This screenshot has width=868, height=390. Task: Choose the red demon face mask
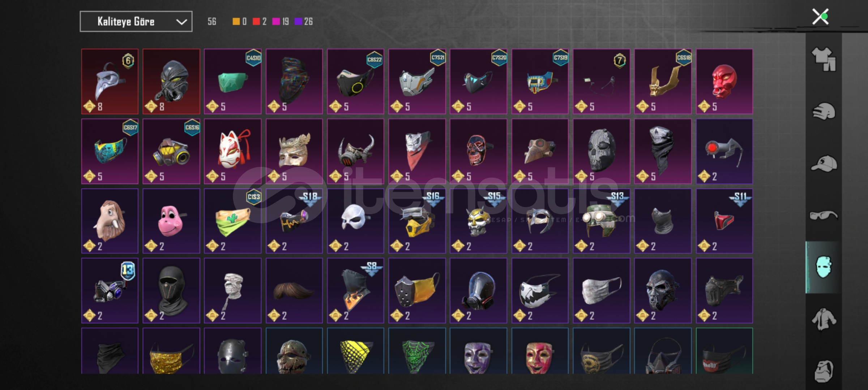[x=724, y=82]
